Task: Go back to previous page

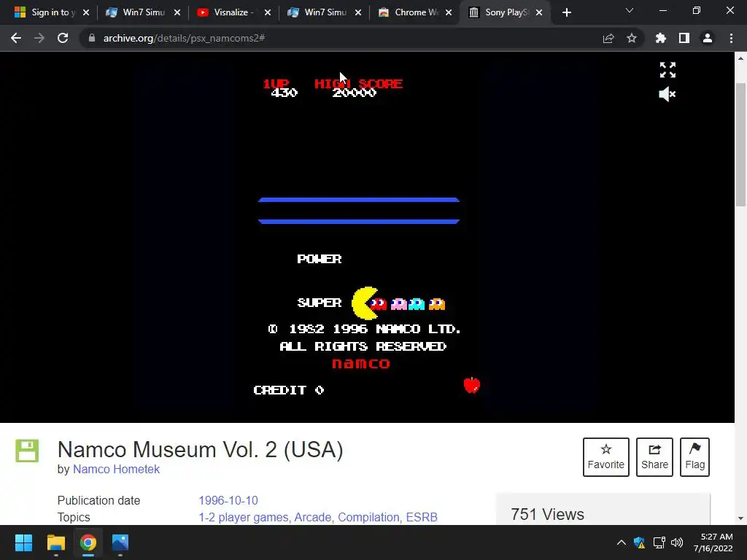Action: 16,38
